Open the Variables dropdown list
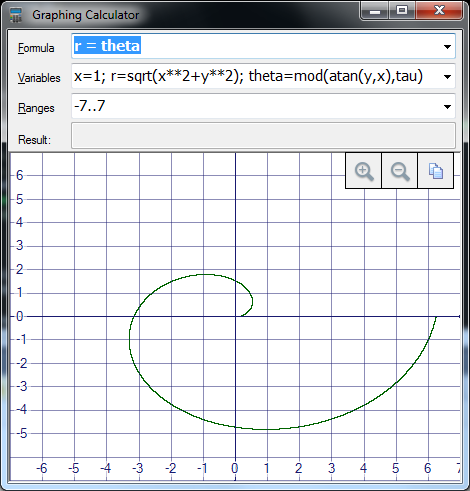 (x=447, y=77)
